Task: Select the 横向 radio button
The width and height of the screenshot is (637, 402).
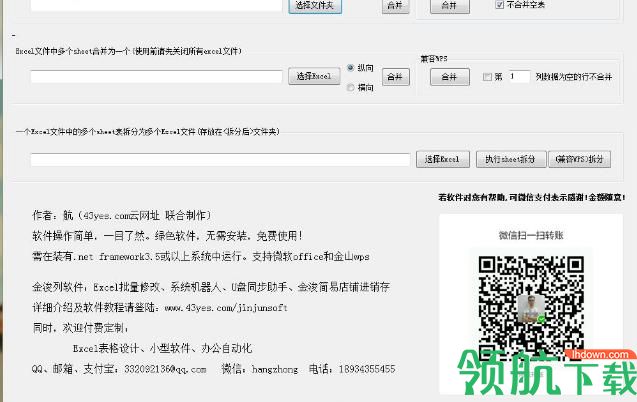Action: coord(351,87)
